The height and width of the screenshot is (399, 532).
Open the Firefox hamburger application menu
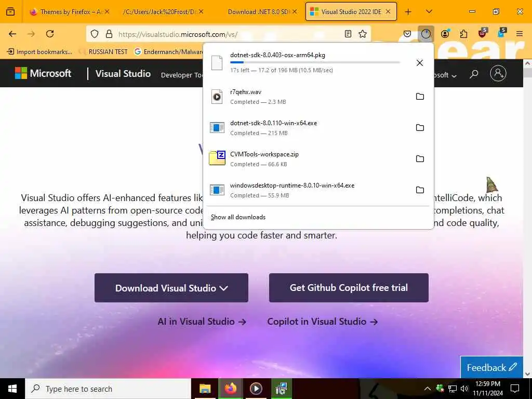click(x=520, y=34)
